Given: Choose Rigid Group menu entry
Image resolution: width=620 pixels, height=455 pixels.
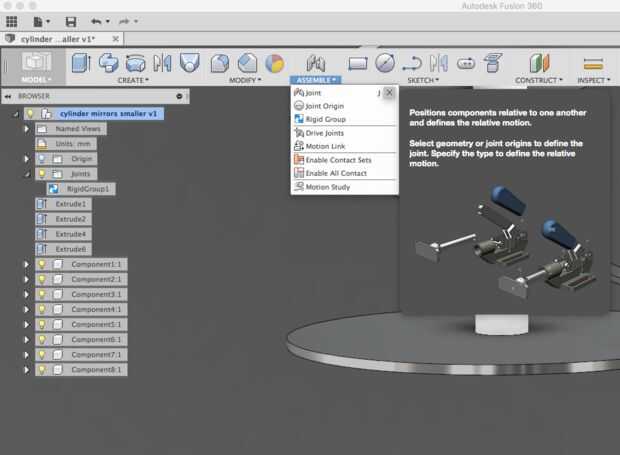Looking at the screenshot, I should click(344, 119).
